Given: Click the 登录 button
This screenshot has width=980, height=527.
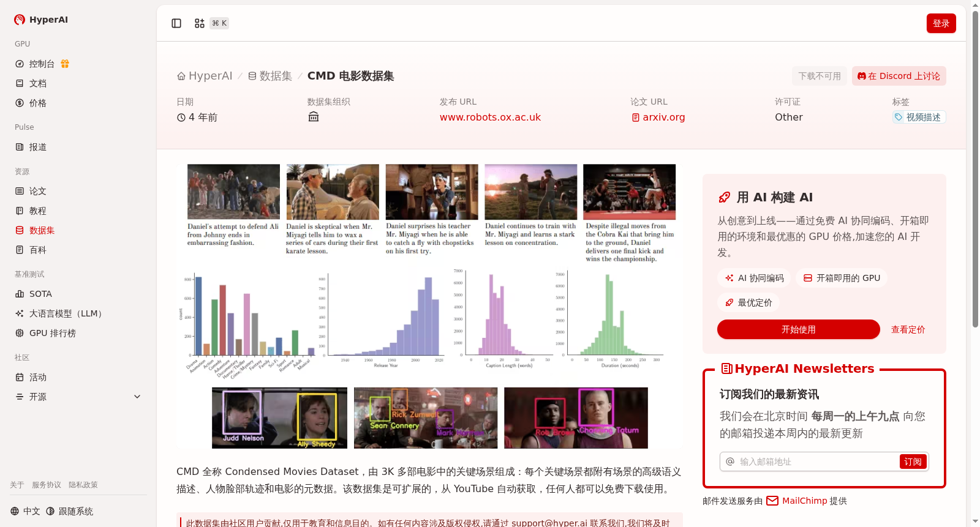Looking at the screenshot, I should pos(941,23).
